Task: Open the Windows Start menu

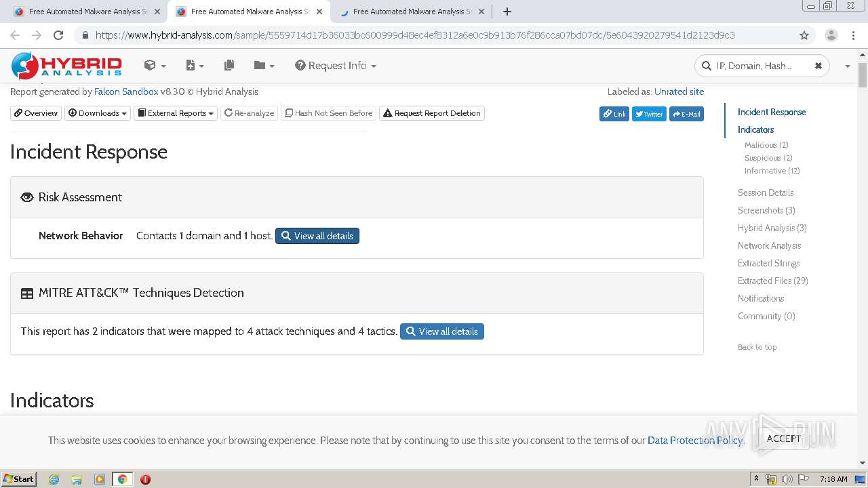Action: 18,479
